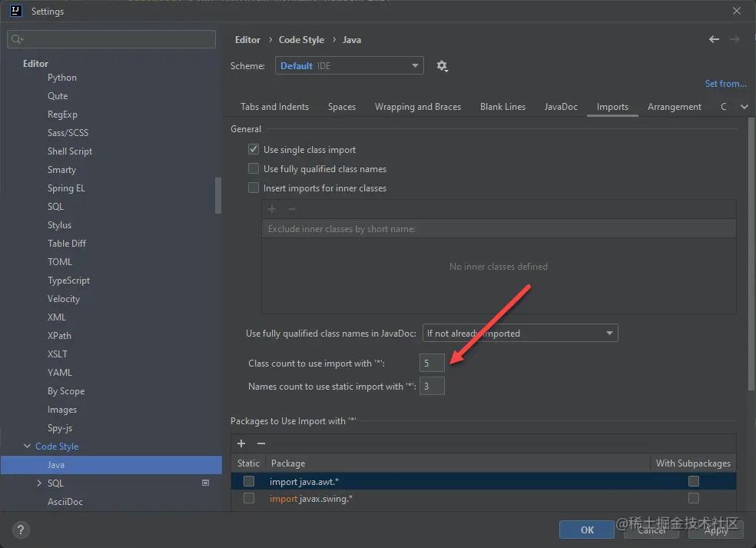Image resolution: width=756 pixels, height=548 pixels.
Task: Select Spy-js in the settings tree
Action: [x=60, y=428]
